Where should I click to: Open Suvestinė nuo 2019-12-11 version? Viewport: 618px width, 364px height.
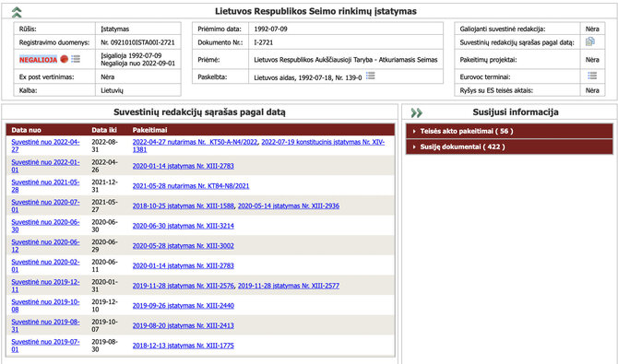click(x=45, y=286)
